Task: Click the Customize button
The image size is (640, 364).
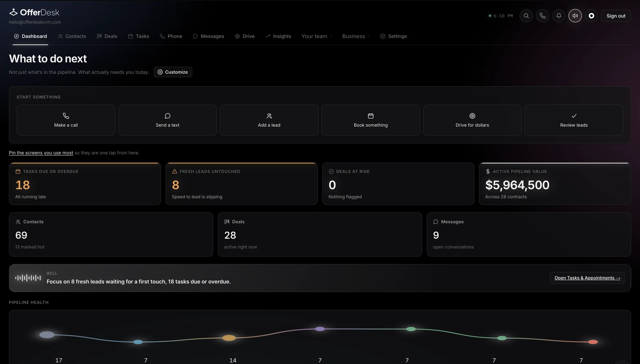Action: 173,72
